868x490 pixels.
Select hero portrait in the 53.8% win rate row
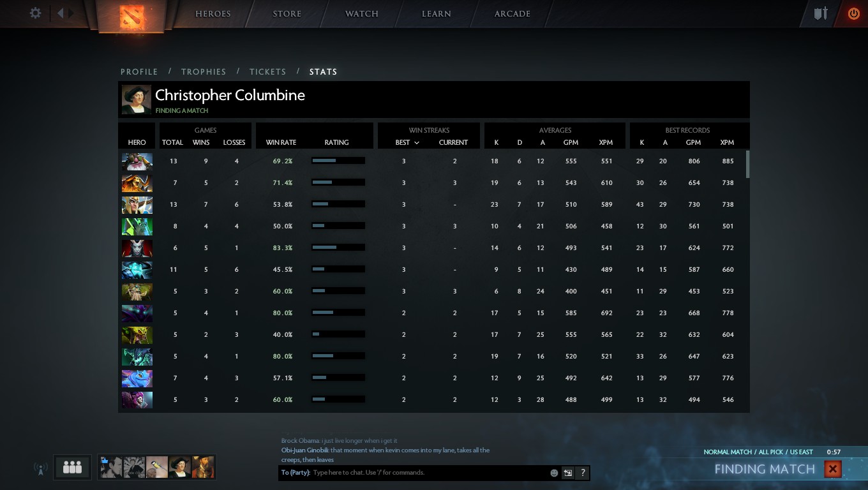tap(137, 205)
